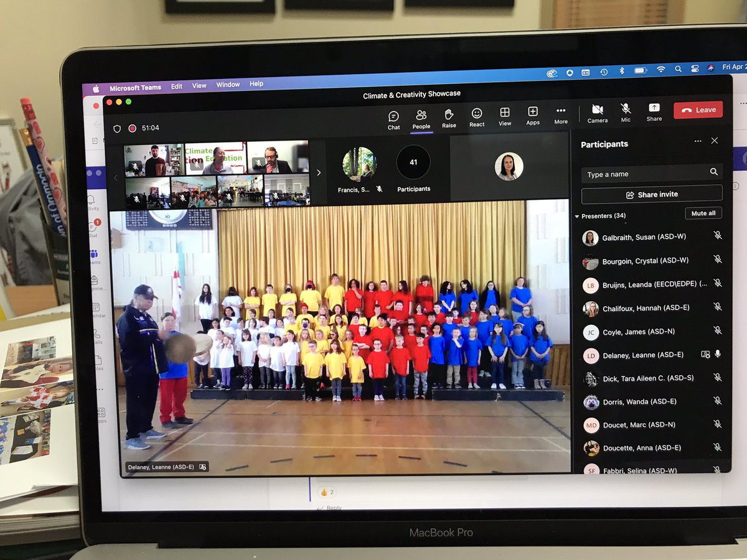Select the Francis, S... participant tile
This screenshot has width=747, height=560.
360,170
